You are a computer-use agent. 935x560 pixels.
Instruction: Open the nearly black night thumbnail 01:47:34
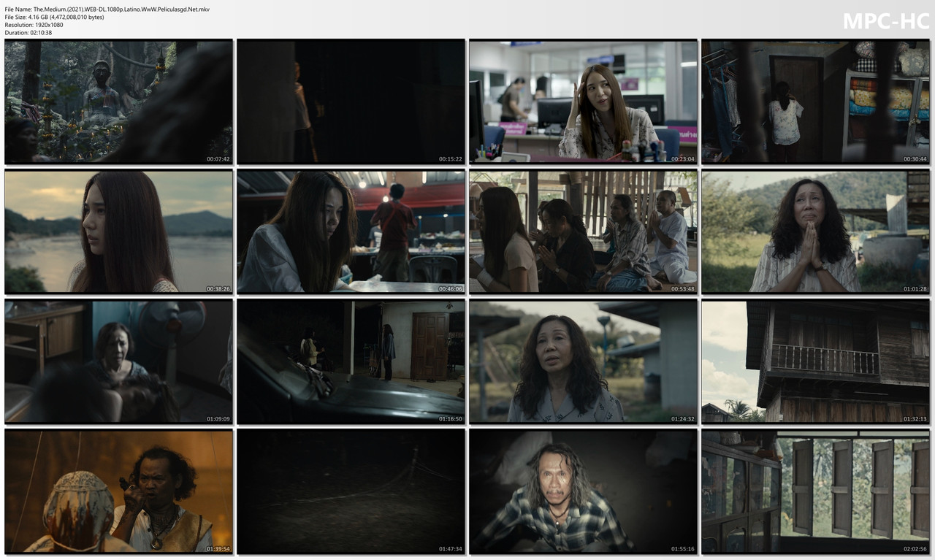[x=351, y=492]
